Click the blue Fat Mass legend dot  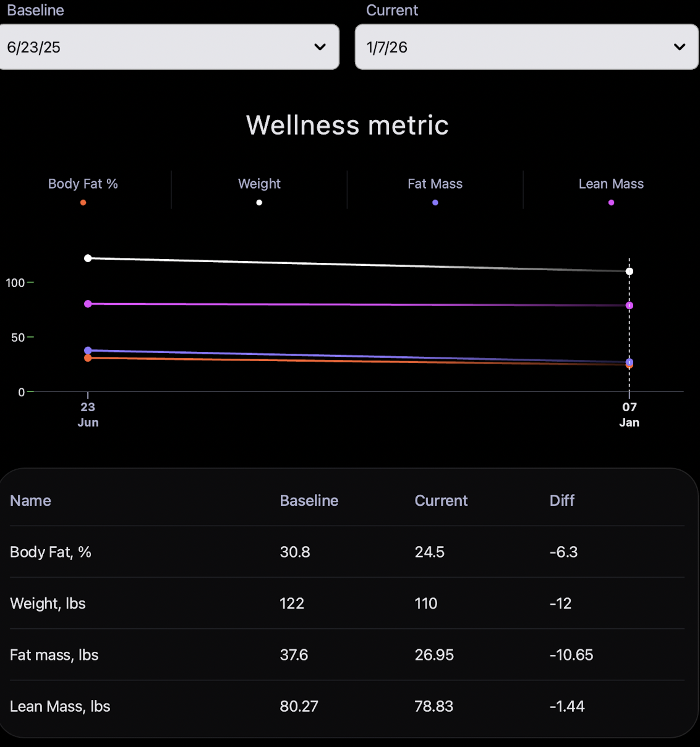435,203
